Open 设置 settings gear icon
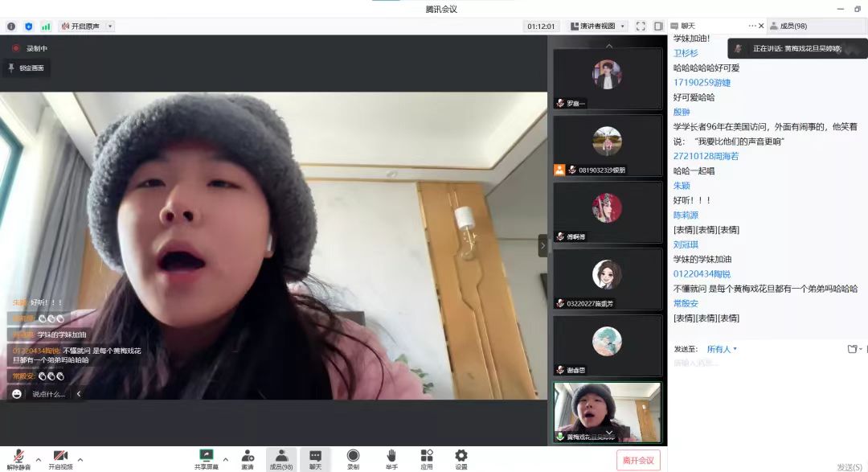 pos(461,458)
